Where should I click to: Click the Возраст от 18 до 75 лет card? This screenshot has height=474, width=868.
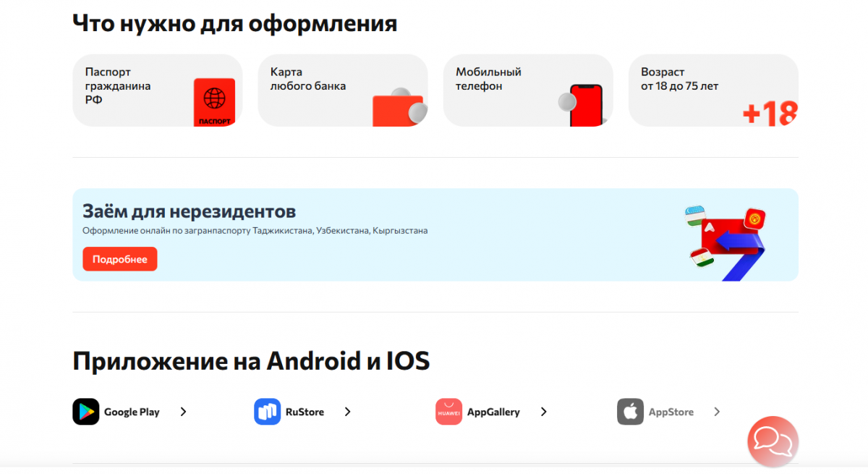(x=713, y=90)
